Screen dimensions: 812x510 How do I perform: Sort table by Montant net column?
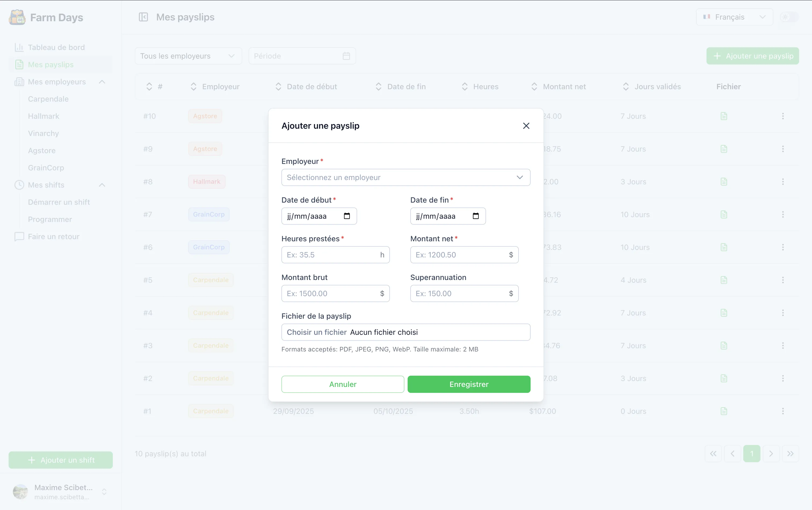(x=534, y=87)
